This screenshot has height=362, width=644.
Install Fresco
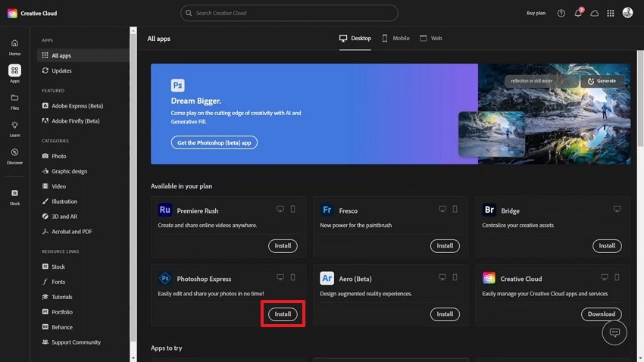coord(445,246)
